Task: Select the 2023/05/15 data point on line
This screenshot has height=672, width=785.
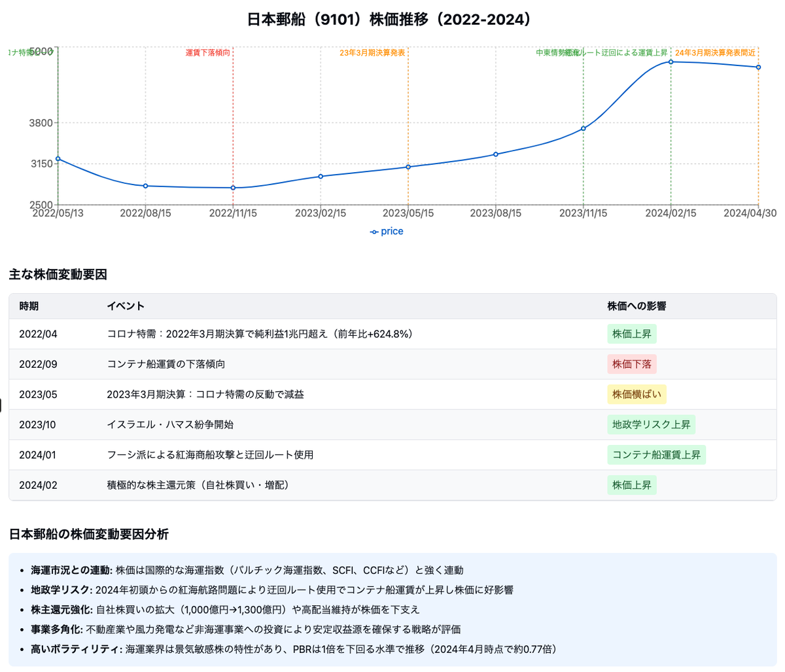Action: coord(408,167)
